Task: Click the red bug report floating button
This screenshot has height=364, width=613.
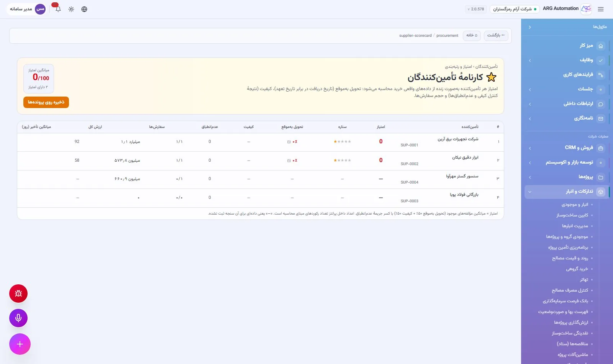Action: point(18,293)
